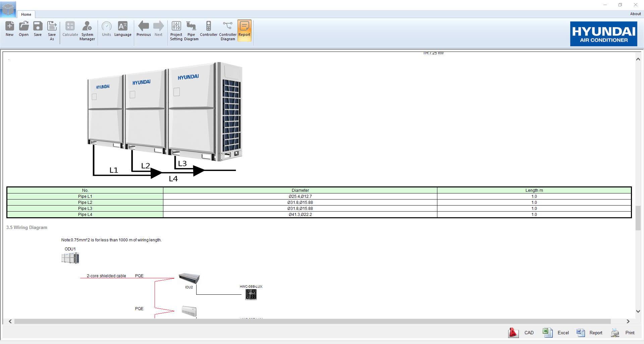Click the Length m column header
Viewport: 644px width, 344px height.
click(534, 190)
